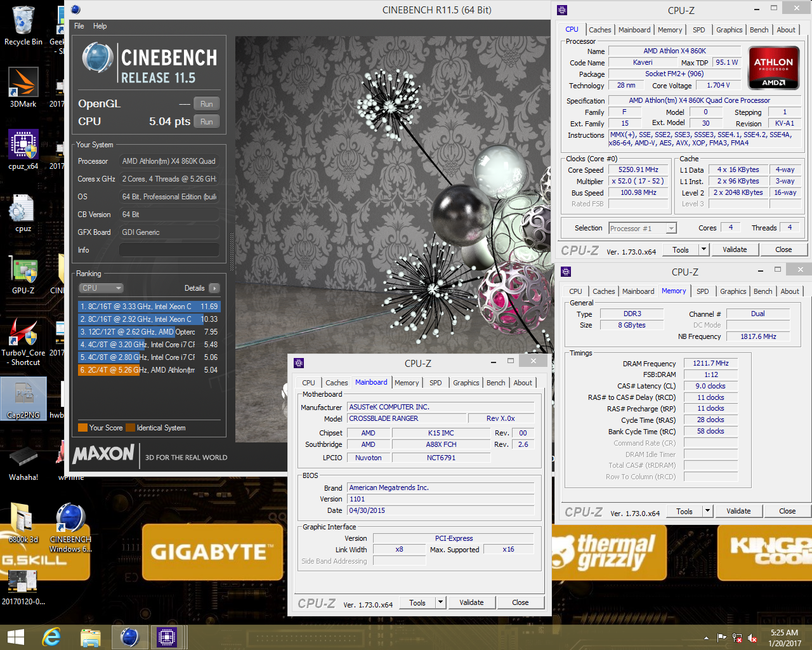This screenshot has width=812, height=650.
Task: Open the 20170120-0 image file icon
Action: point(23,587)
